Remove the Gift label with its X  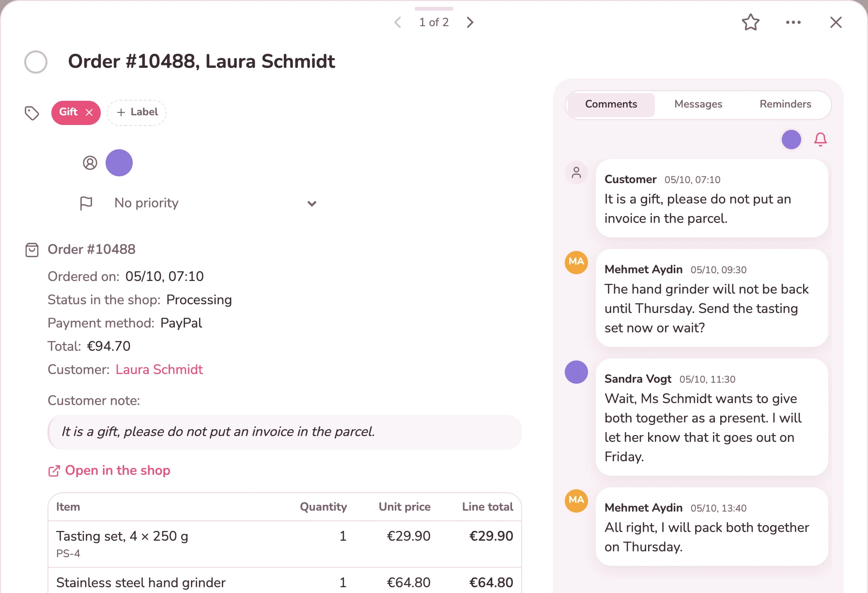click(x=89, y=112)
